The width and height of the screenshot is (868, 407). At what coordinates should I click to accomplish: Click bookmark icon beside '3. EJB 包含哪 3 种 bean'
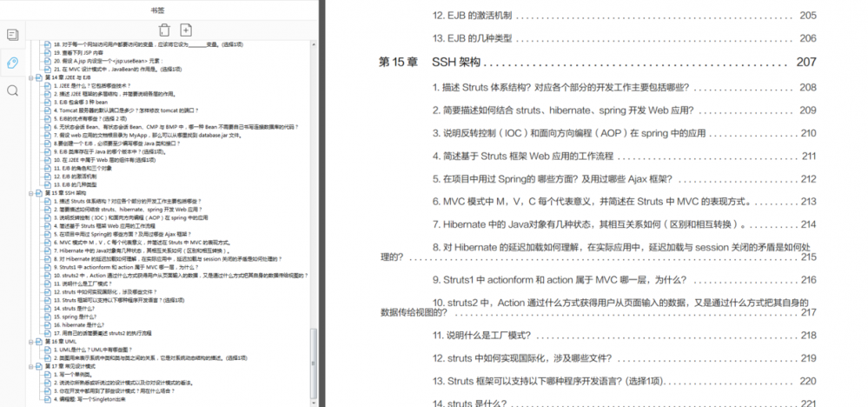coord(48,103)
